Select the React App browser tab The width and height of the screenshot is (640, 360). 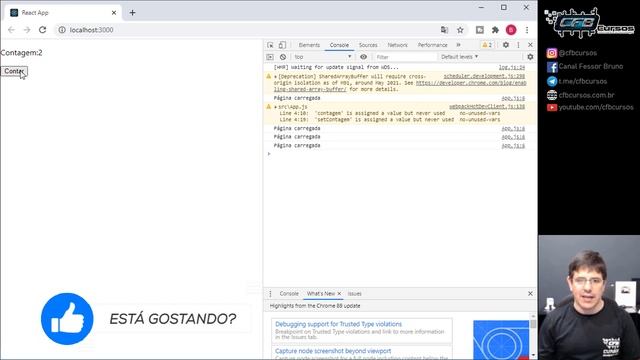tap(63, 13)
